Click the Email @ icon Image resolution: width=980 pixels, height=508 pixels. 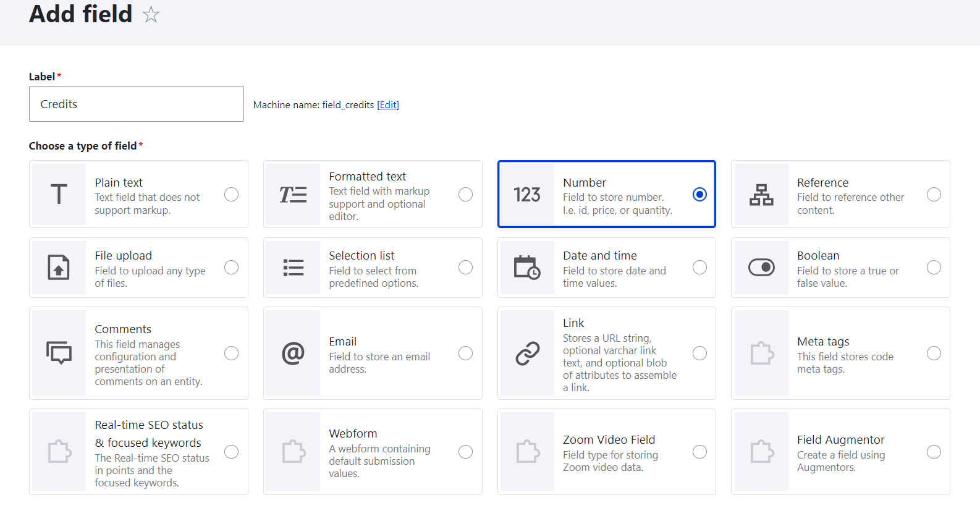point(293,353)
